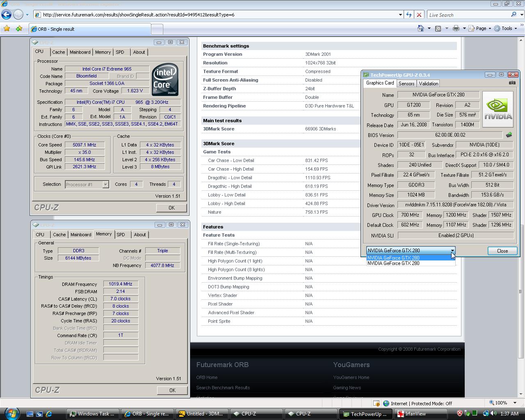
Task: Click the GPU-Z screenshot camera icon
Action: pyautogui.click(x=512, y=83)
